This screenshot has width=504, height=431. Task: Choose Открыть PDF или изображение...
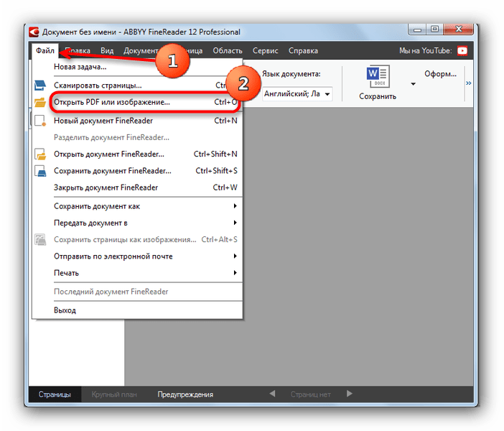click(137, 102)
